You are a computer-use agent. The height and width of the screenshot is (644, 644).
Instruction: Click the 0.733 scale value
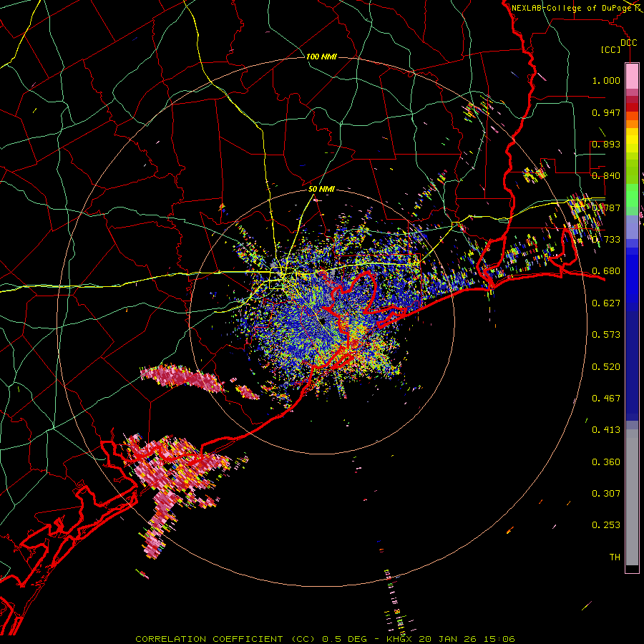pos(606,240)
